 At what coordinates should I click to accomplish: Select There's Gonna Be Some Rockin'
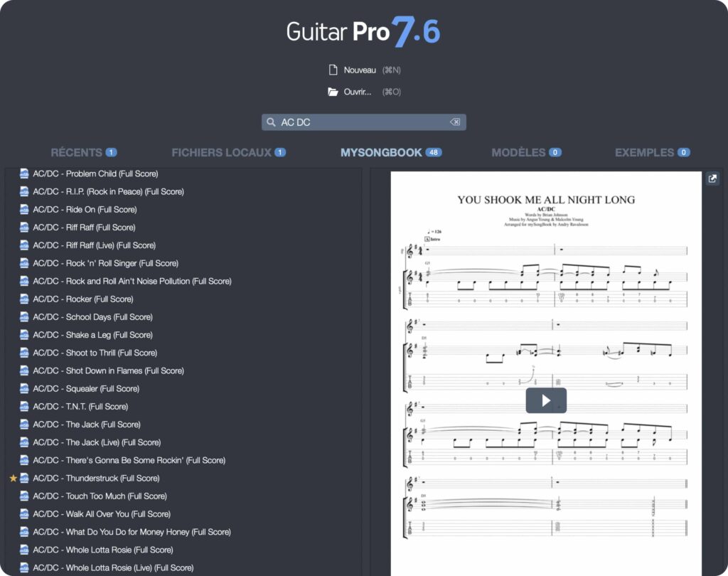(x=129, y=460)
